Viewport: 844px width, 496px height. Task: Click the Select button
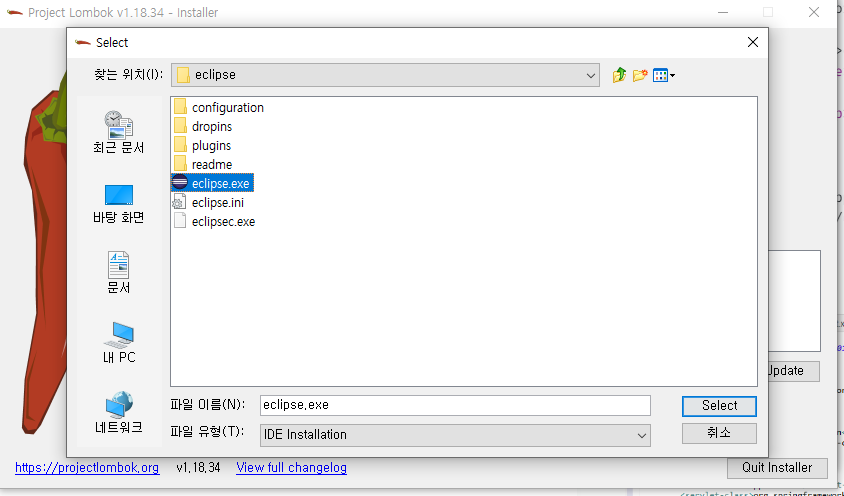pyautogui.click(x=719, y=406)
